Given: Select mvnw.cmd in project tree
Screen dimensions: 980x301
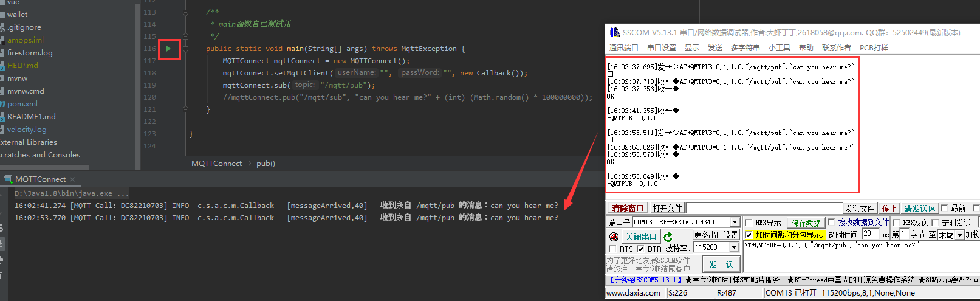Looking at the screenshot, I should [26, 91].
